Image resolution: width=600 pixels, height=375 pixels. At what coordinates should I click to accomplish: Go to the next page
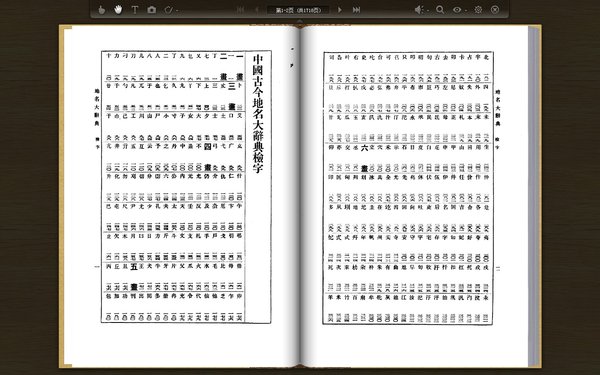pyautogui.click(x=339, y=10)
